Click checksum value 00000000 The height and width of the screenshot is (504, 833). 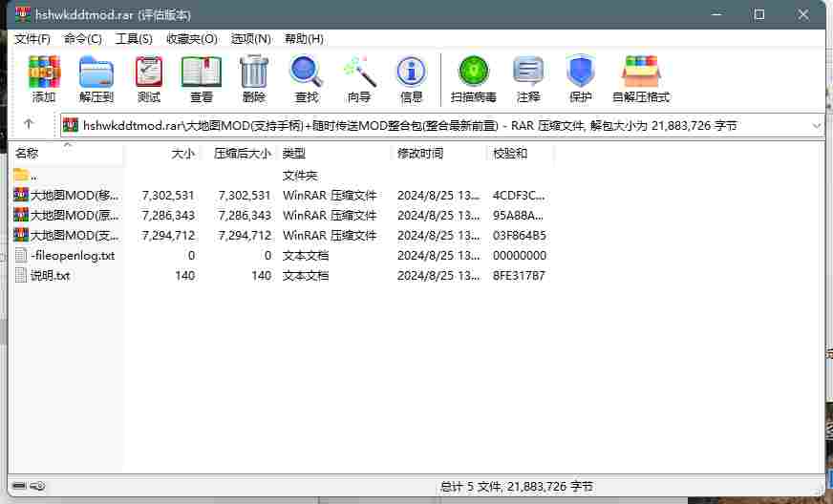click(x=519, y=256)
